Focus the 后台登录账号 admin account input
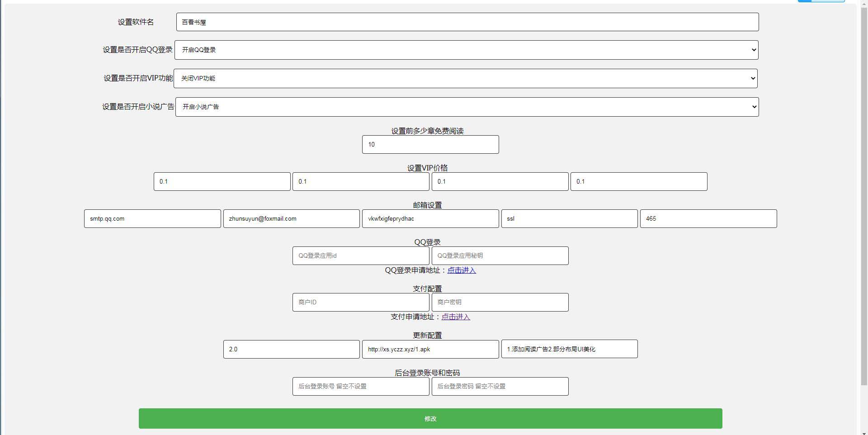 (x=360, y=386)
